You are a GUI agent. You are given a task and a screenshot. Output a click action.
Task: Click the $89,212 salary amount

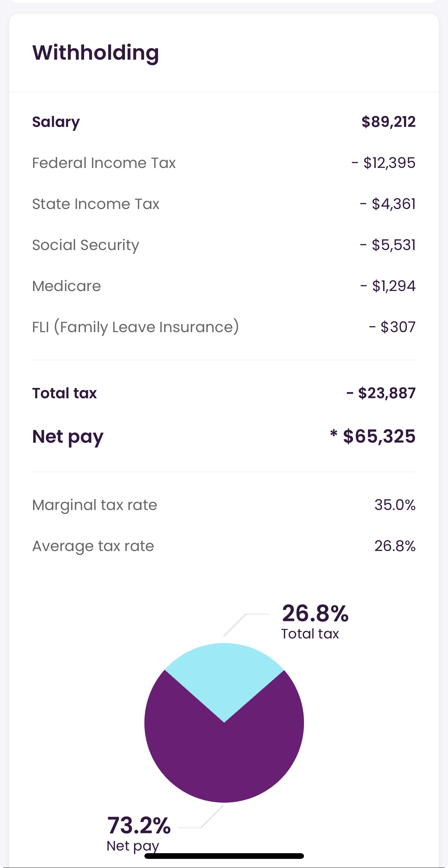[x=388, y=122]
